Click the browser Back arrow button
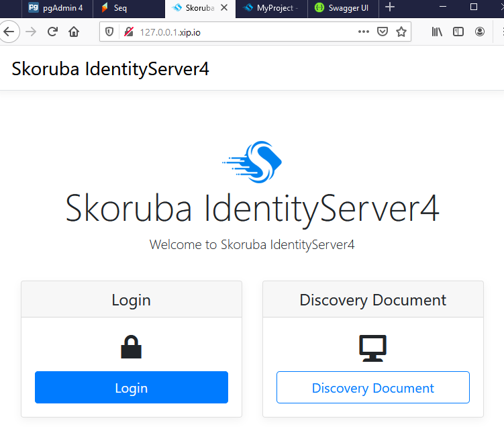 9,32
